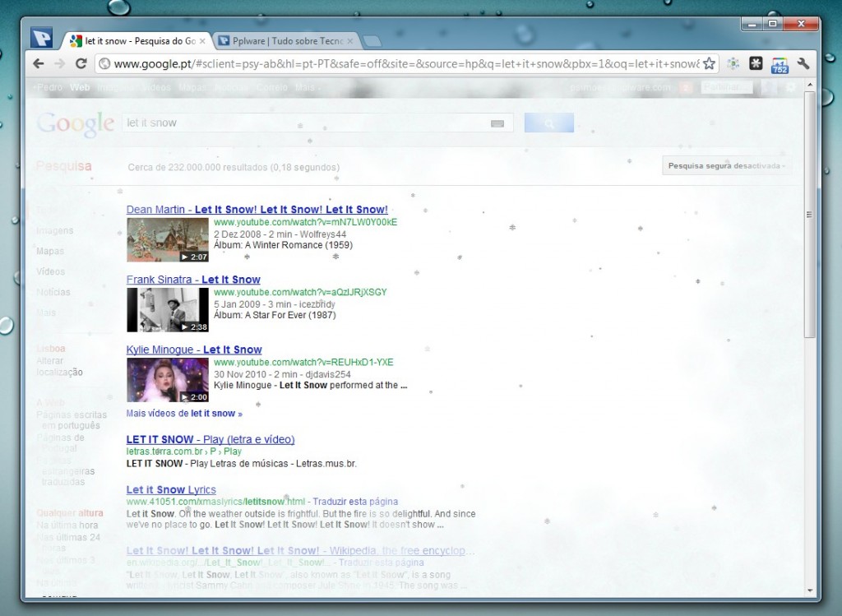Close the Pplware tab
The width and height of the screenshot is (842, 616).
click(x=350, y=41)
